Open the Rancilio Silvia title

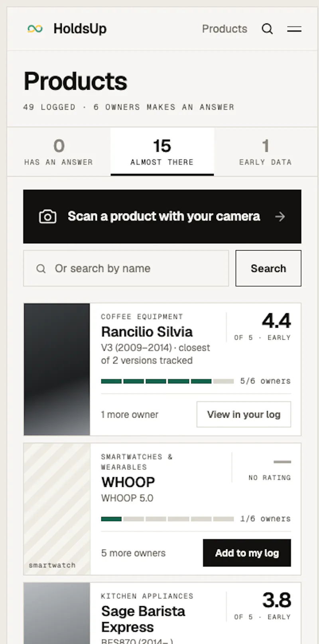click(147, 332)
